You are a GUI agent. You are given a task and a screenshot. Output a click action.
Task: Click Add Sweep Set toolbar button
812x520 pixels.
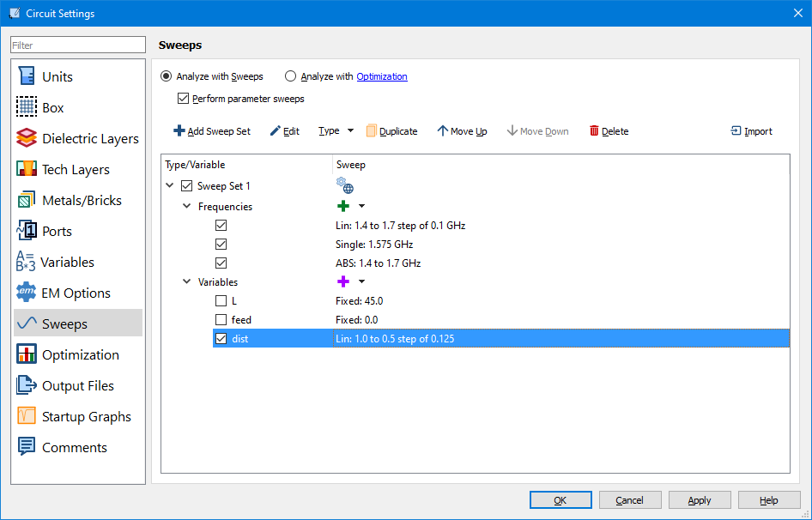click(212, 131)
